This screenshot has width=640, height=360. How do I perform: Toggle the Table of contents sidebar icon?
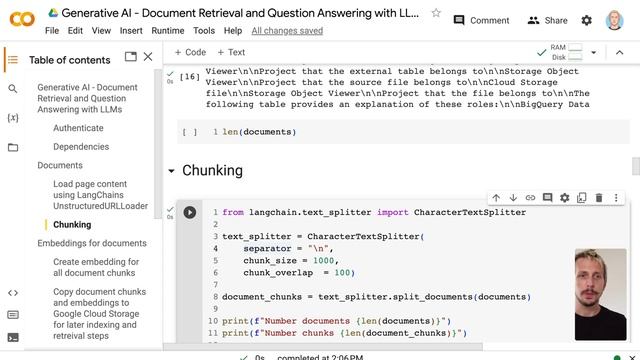point(13,60)
